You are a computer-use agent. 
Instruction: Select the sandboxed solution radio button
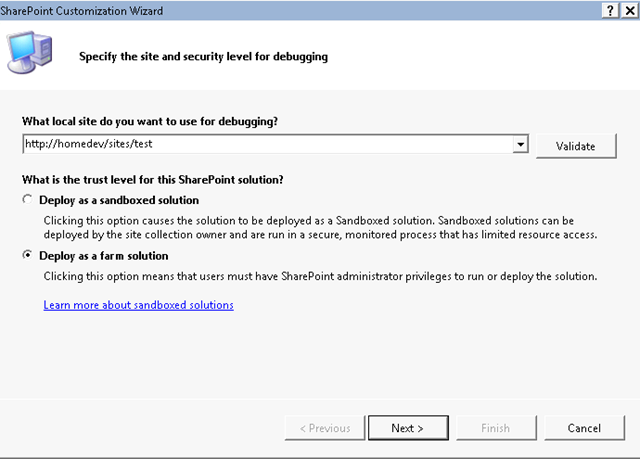[27, 200]
